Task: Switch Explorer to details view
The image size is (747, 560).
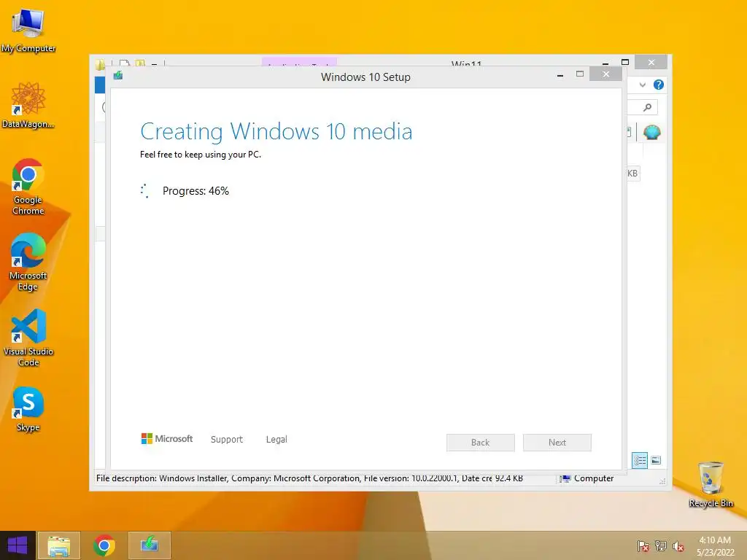Action: pos(640,460)
